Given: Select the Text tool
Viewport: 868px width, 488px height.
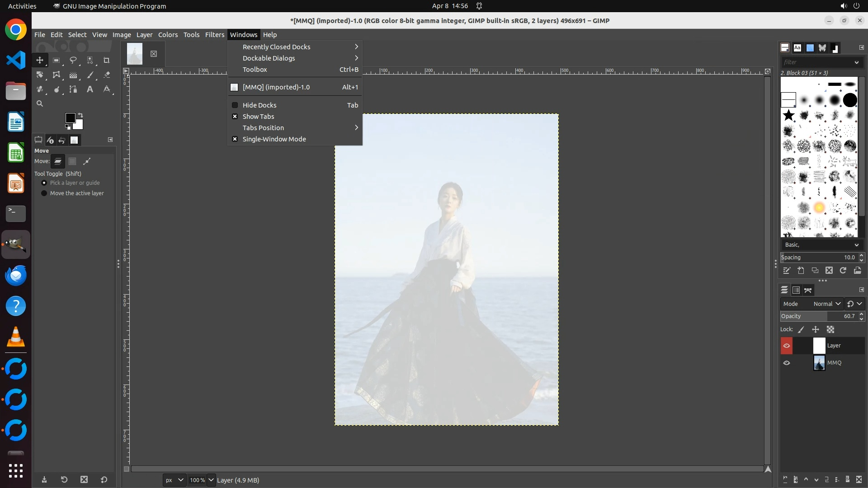Looking at the screenshot, I should tap(90, 89).
